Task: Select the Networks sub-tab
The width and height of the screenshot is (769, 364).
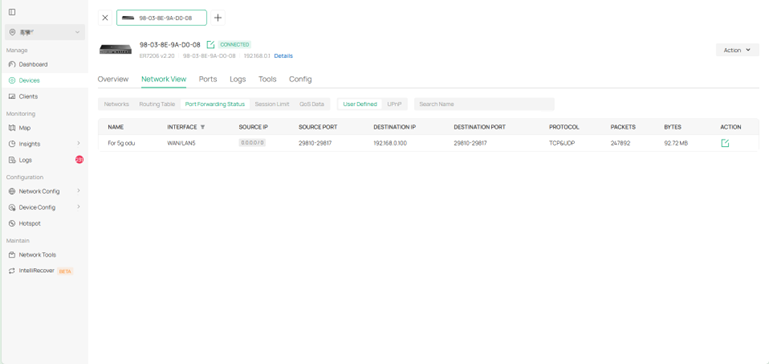Action: [117, 104]
